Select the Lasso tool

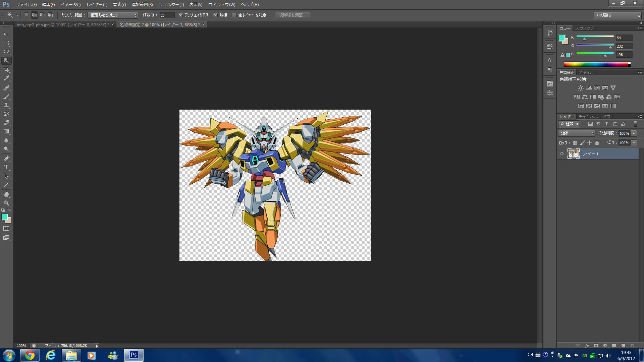(6, 52)
